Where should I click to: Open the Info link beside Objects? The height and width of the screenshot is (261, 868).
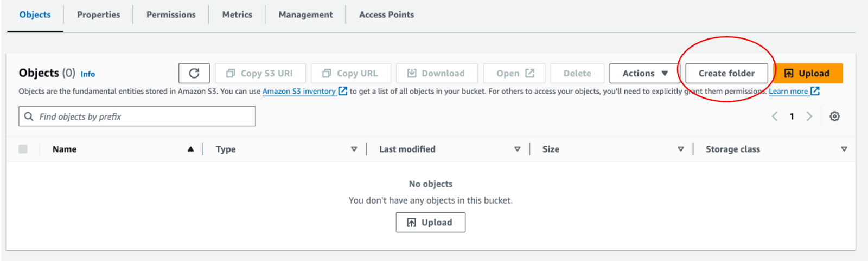click(x=88, y=74)
